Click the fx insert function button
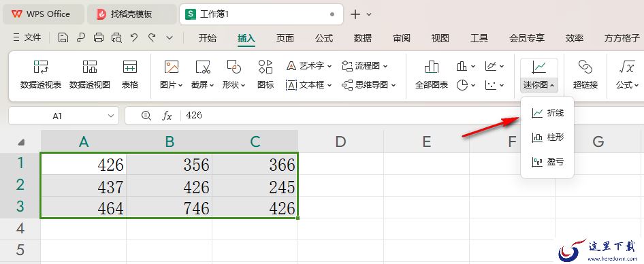Image resolution: width=644 pixels, height=264 pixels. pyautogui.click(x=167, y=116)
